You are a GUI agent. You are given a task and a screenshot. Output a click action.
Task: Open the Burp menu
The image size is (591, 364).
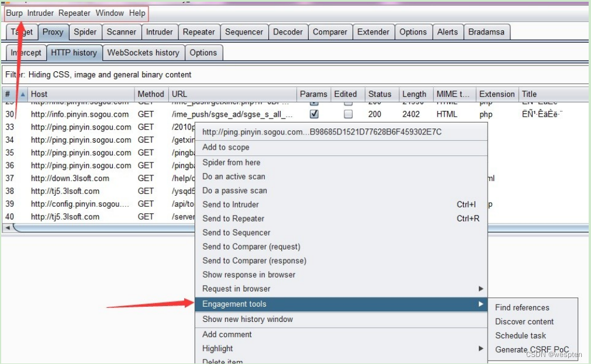tap(15, 13)
